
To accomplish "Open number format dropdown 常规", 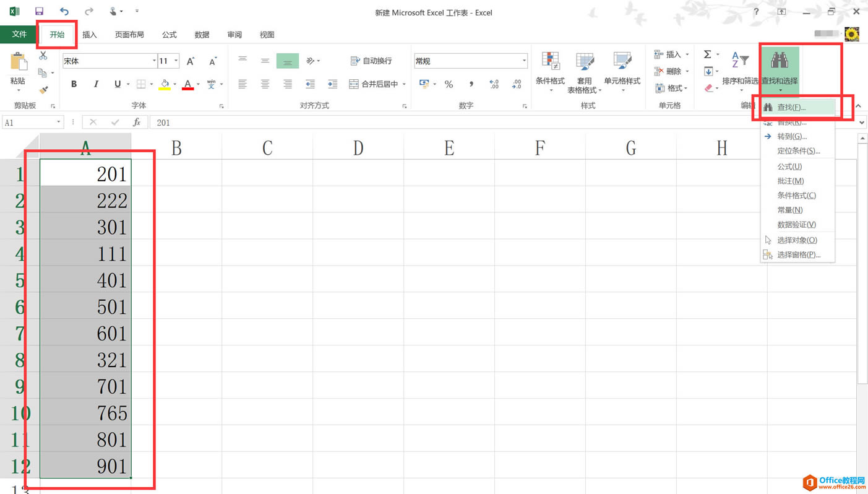I will (x=524, y=61).
